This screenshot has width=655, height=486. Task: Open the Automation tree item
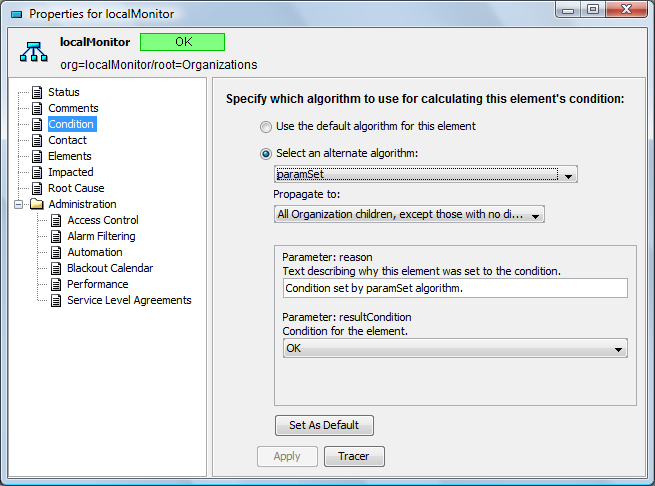(95, 252)
